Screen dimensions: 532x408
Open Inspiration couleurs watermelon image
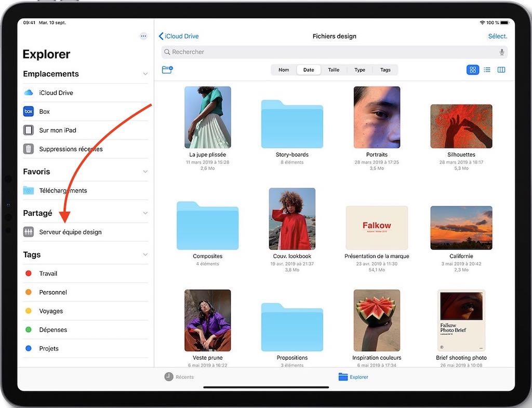(377, 320)
